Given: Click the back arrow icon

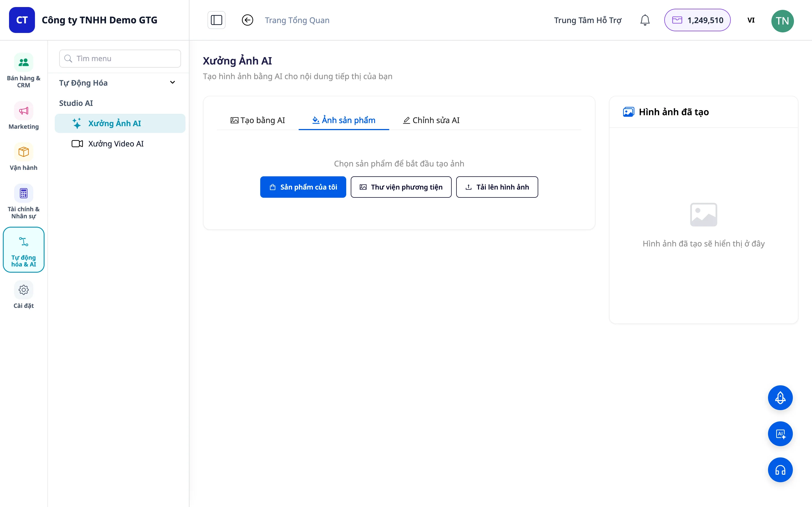Looking at the screenshot, I should [x=247, y=20].
